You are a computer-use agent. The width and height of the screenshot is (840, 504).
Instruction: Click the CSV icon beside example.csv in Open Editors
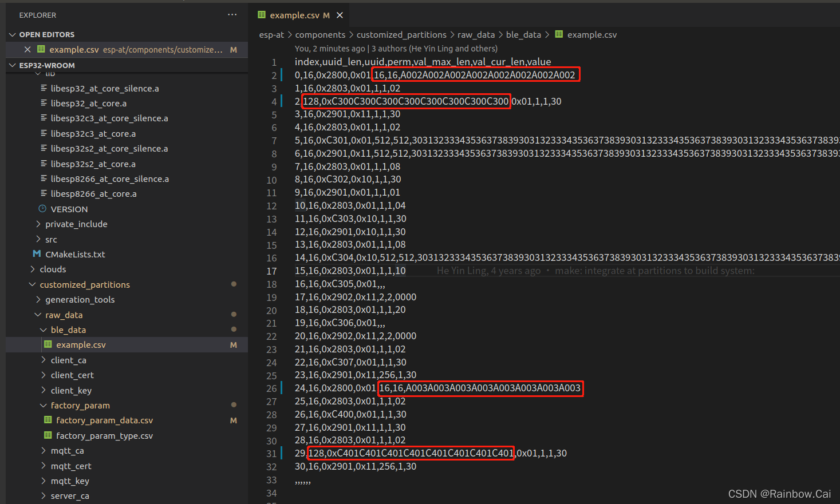point(41,50)
